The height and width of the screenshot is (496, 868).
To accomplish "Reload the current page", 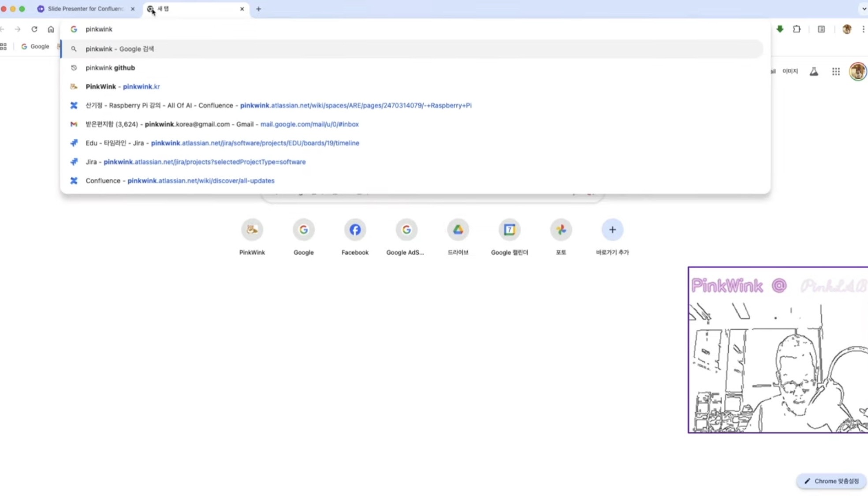I will (x=34, y=29).
